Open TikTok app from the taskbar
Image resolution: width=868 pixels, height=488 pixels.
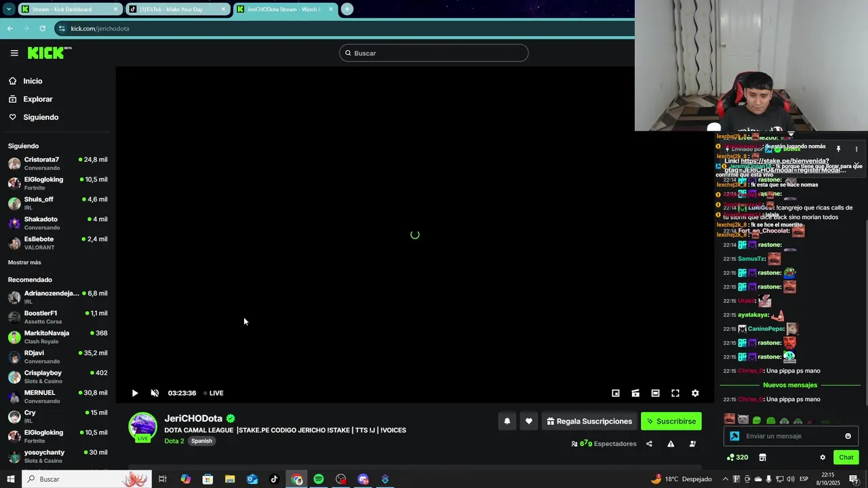pos(274,479)
